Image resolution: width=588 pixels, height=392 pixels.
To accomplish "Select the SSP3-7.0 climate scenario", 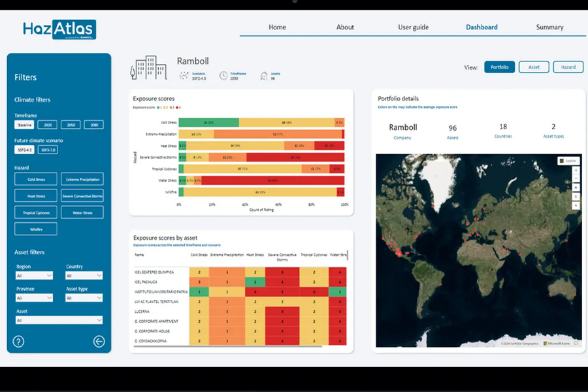I will (x=48, y=150).
